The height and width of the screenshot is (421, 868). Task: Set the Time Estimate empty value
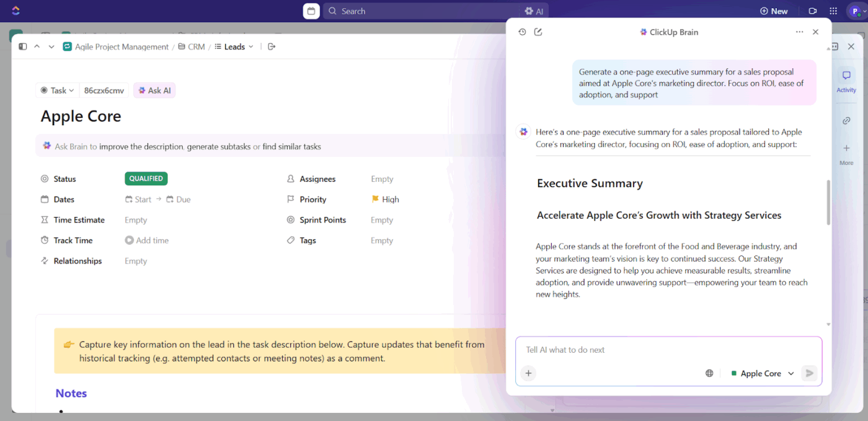coord(136,220)
